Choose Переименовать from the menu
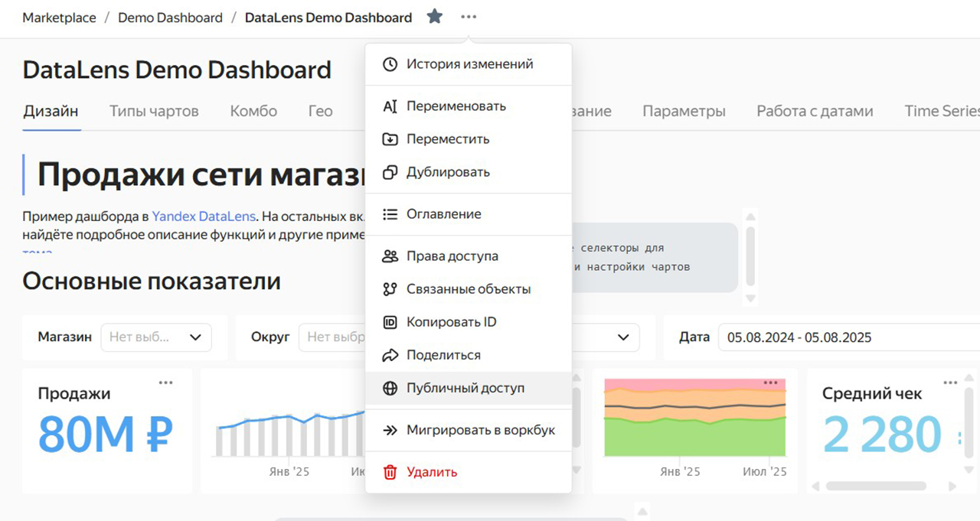 click(x=469, y=106)
